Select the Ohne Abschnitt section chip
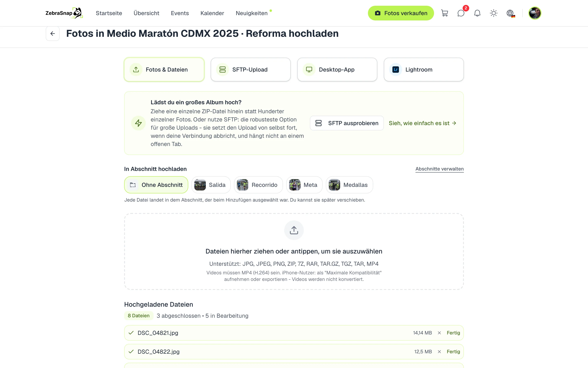 [x=156, y=185]
